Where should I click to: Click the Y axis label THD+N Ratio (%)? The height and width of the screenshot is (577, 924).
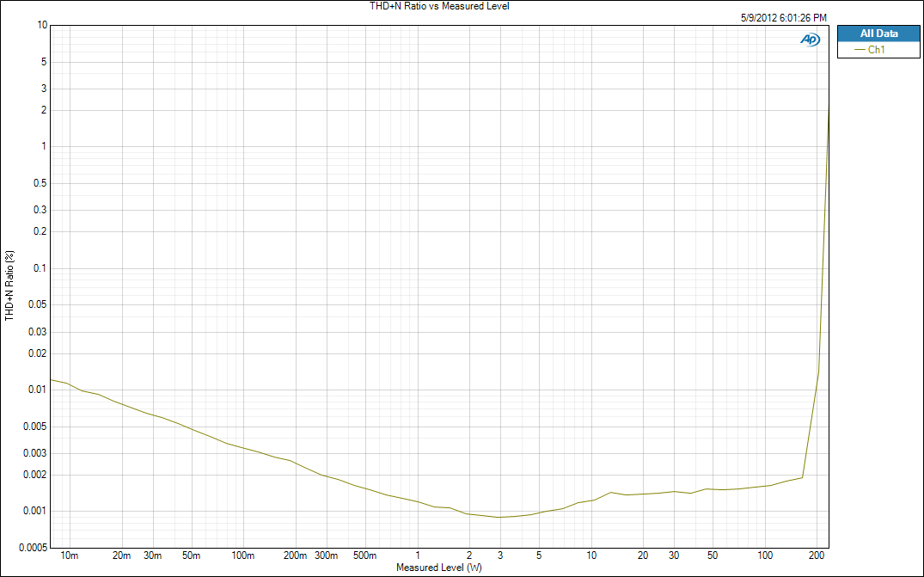(x=9, y=285)
